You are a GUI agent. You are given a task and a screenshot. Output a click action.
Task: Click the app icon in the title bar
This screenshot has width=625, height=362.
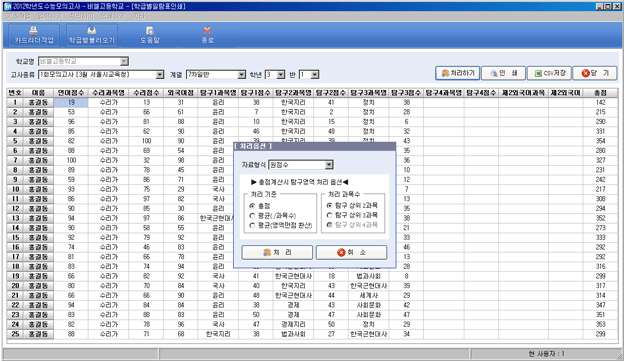click(x=7, y=6)
